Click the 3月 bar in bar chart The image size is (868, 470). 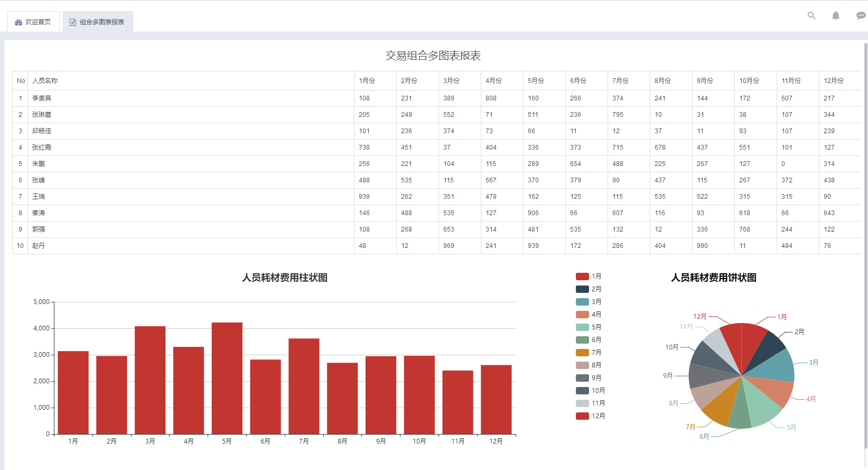150,380
